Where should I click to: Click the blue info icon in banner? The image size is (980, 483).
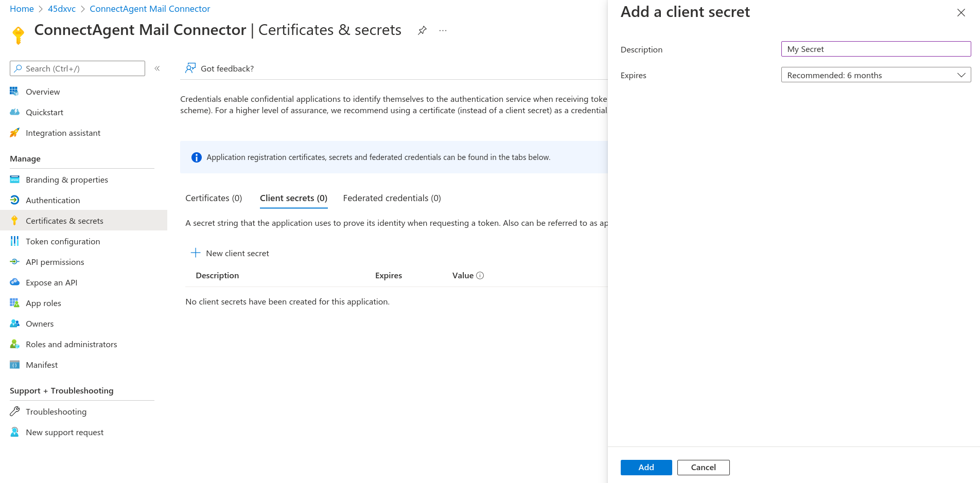coord(197,157)
